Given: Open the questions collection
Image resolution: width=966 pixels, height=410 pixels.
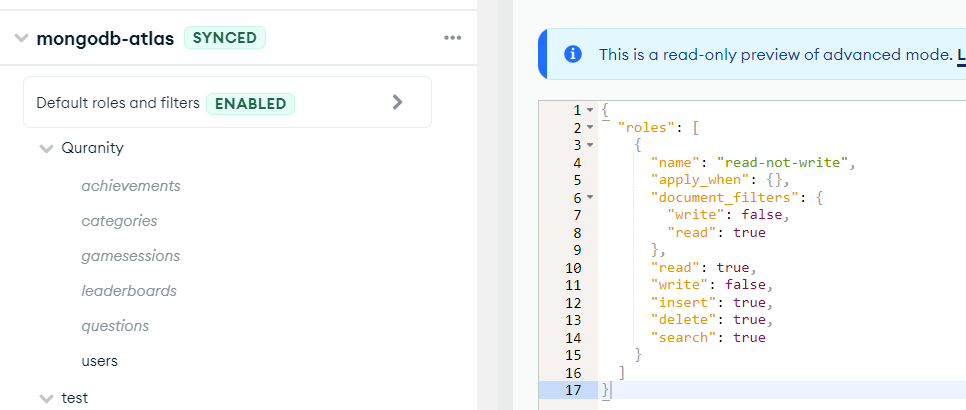Looking at the screenshot, I should point(115,326).
